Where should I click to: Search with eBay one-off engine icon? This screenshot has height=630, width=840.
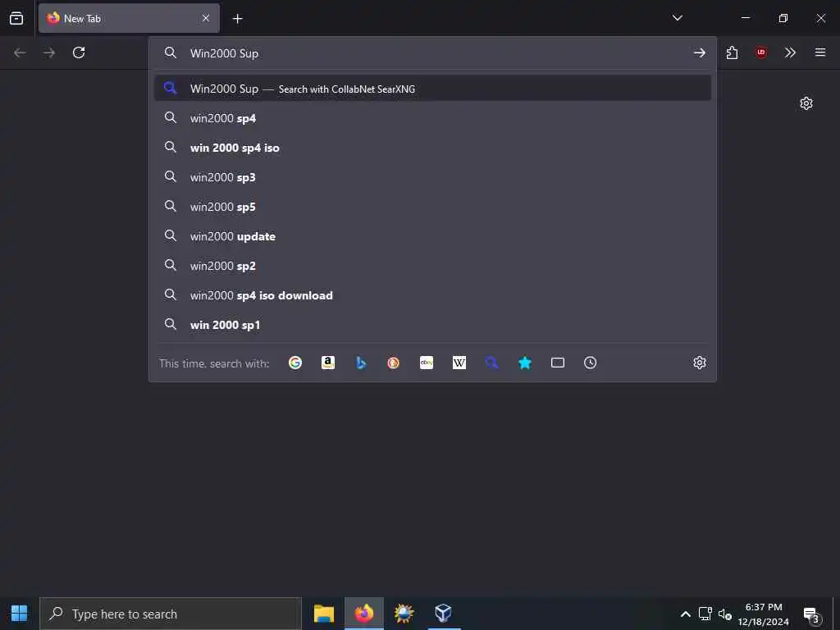pyautogui.click(x=427, y=363)
